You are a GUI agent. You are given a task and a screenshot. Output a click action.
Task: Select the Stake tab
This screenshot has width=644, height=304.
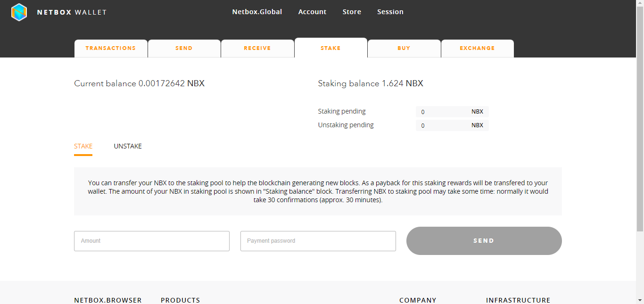(x=331, y=48)
